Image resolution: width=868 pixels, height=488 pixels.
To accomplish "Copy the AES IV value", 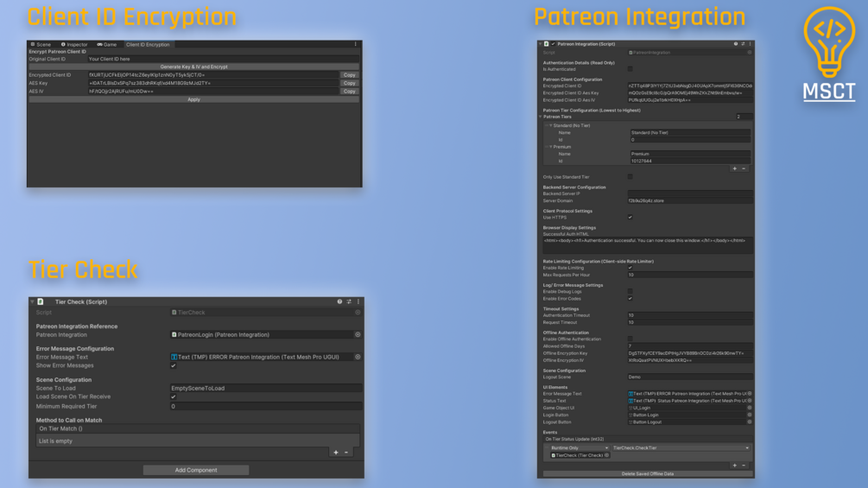I will (349, 92).
